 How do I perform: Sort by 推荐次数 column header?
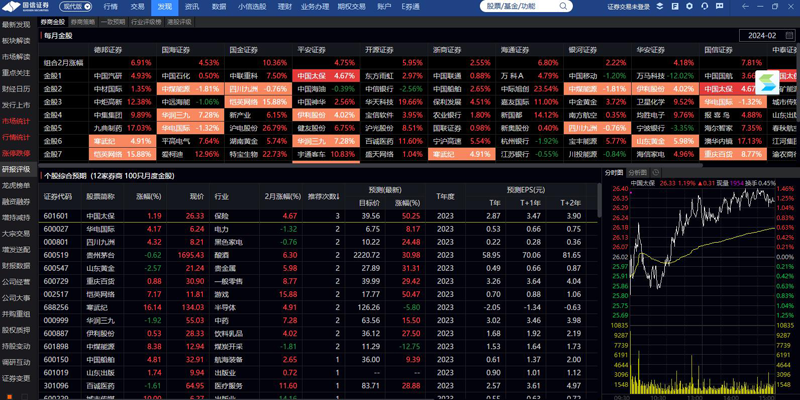coord(323,196)
